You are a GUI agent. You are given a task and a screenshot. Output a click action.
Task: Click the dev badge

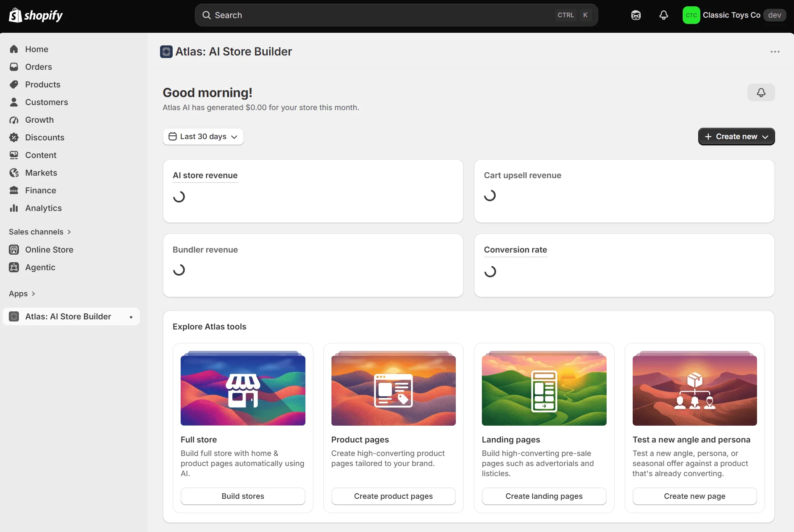point(774,15)
